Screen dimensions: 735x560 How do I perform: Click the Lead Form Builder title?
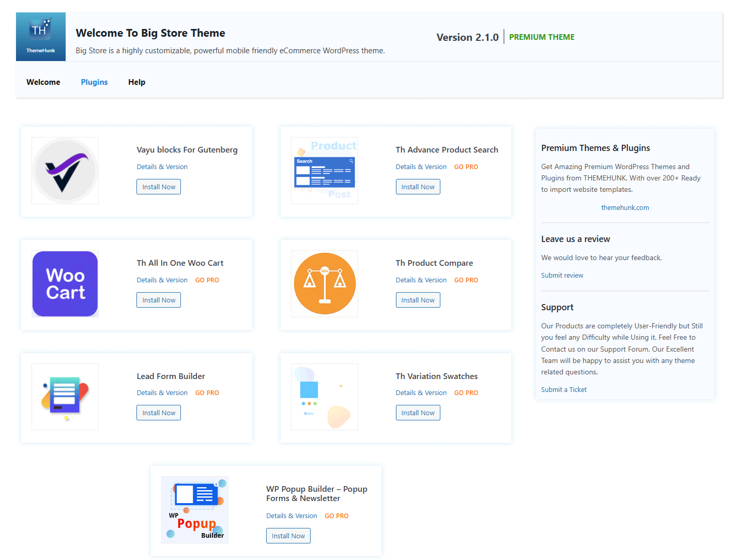[171, 376]
